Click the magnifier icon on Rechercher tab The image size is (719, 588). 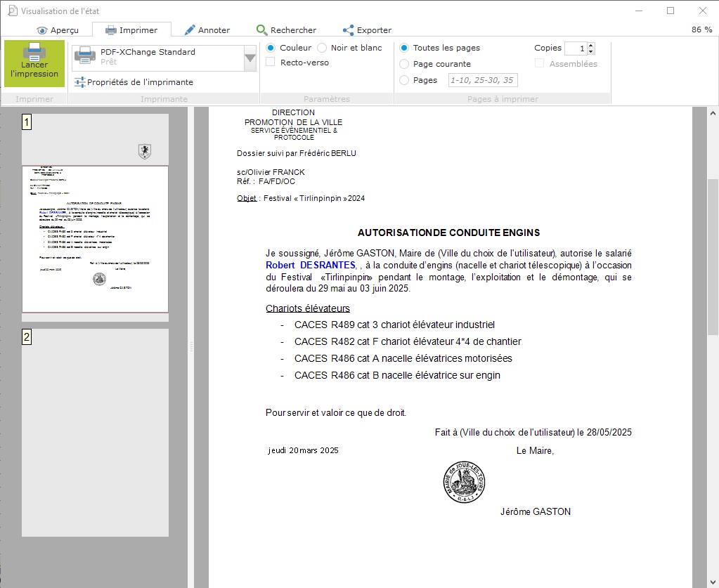click(261, 30)
